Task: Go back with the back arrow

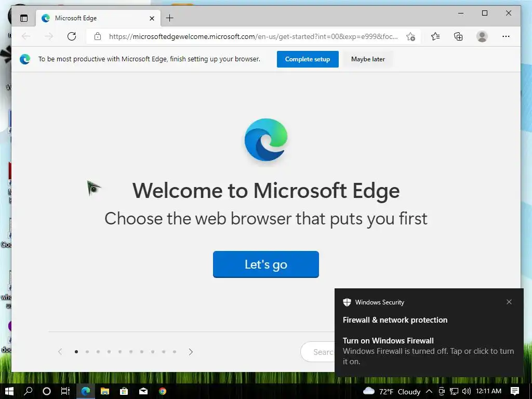Action: coord(26,36)
